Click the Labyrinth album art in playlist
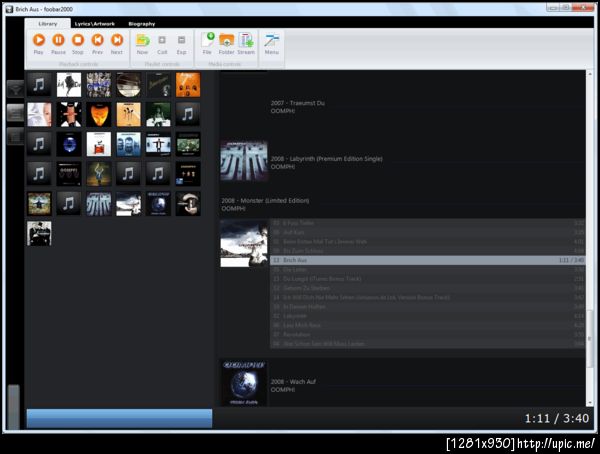The height and width of the screenshot is (454, 600). point(244,161)
